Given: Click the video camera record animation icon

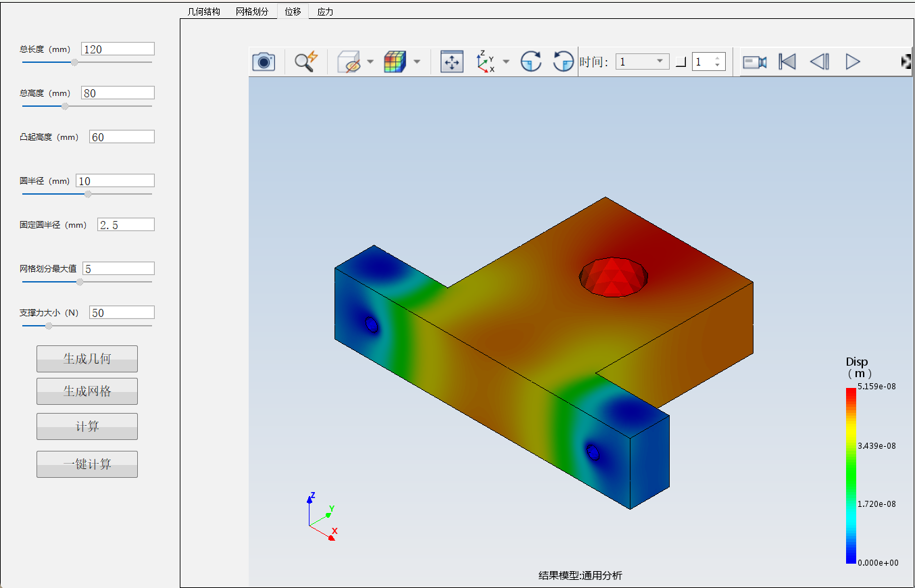Looking at the screenshot, I should pos(754,62).
